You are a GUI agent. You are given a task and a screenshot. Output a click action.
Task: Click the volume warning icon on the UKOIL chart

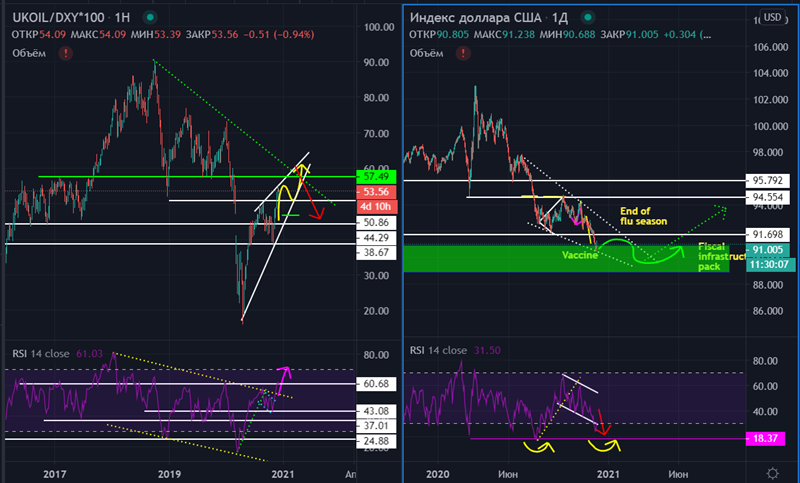coord(65,53)
